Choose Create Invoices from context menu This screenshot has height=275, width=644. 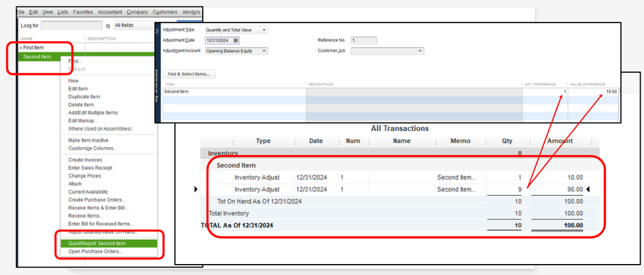click(85, 160)
